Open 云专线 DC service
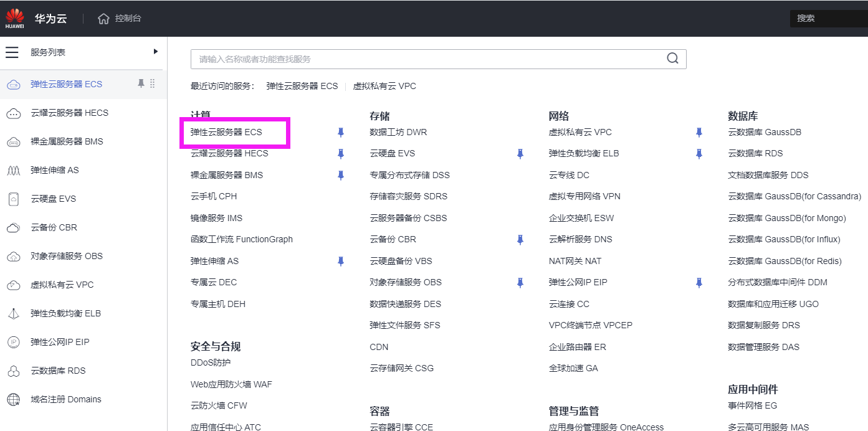This screenshot has height=431, width=868. [569, 175]
